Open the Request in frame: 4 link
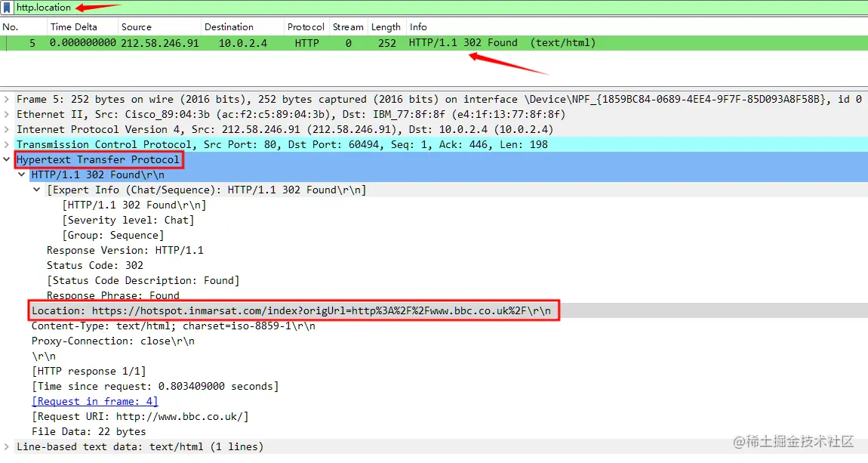The width and height of the screenshot is (868, 463). tap(94, 401)
